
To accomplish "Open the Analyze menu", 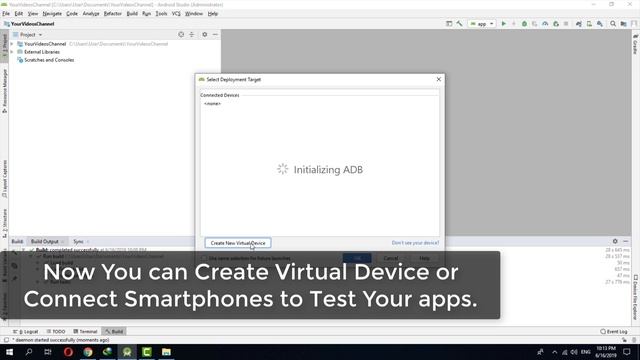I will (91, 13).
